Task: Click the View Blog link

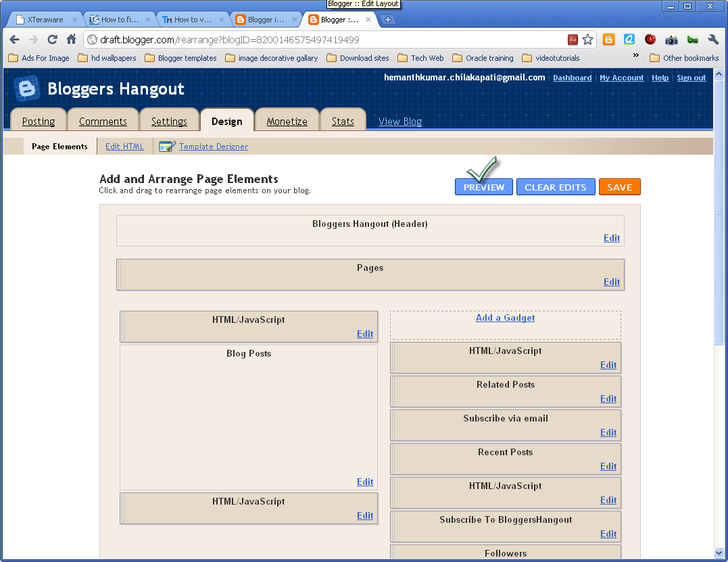Action: [400, 121]
